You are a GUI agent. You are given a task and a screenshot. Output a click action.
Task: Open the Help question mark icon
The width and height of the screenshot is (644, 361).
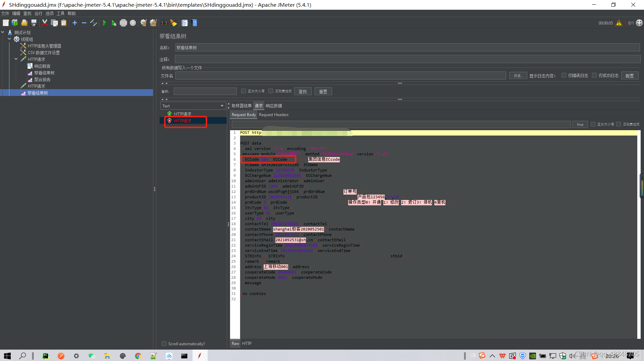coord(194,23)
